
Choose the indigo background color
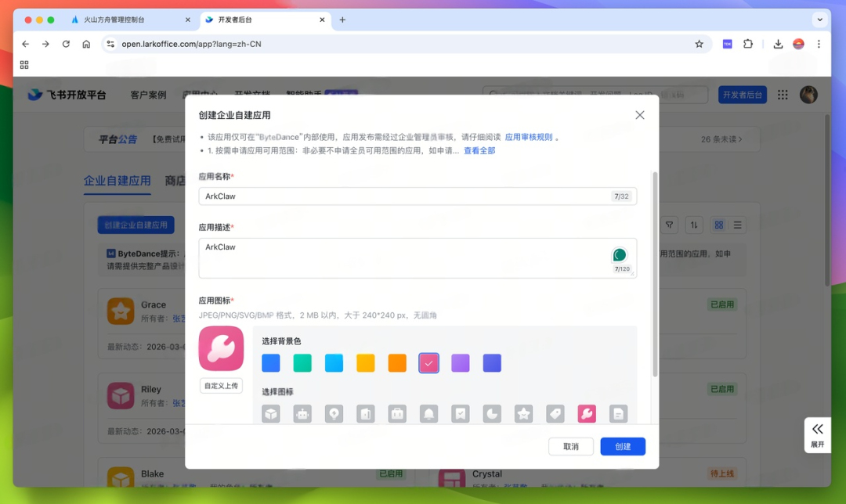(492, 363)
